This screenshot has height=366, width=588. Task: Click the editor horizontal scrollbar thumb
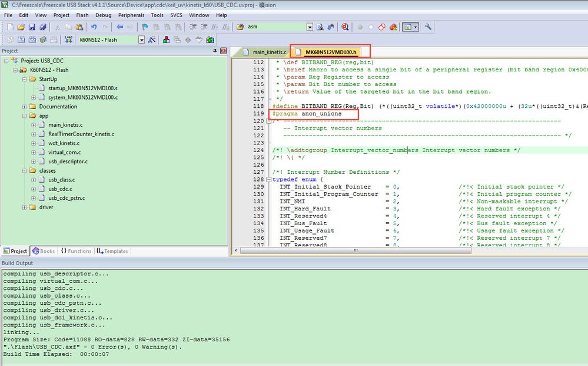[x=355, y=250]
